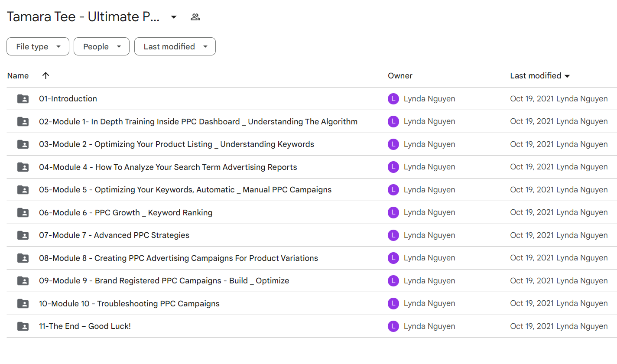Click owner avatar in 05-Module 5 row

pos(393,190)
